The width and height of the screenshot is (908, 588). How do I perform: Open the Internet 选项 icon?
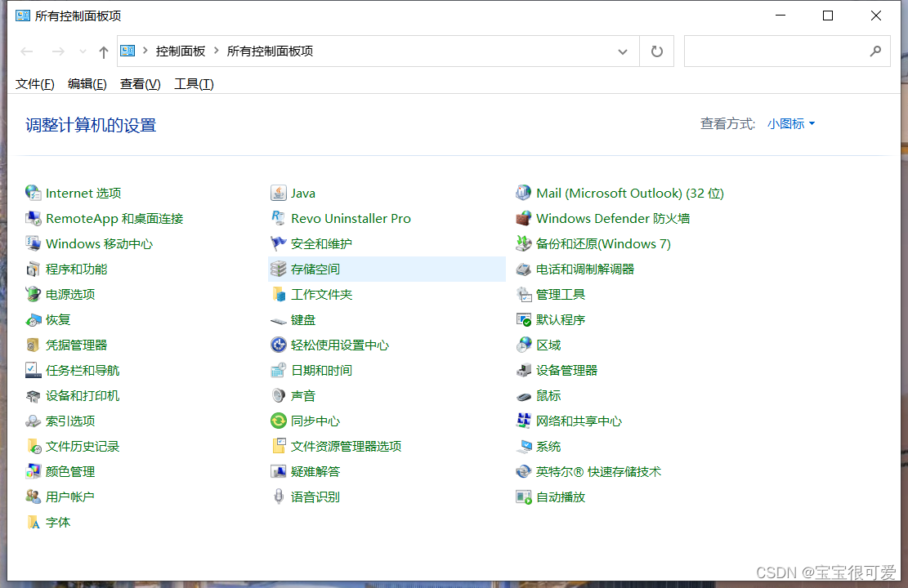click(33, 193)
